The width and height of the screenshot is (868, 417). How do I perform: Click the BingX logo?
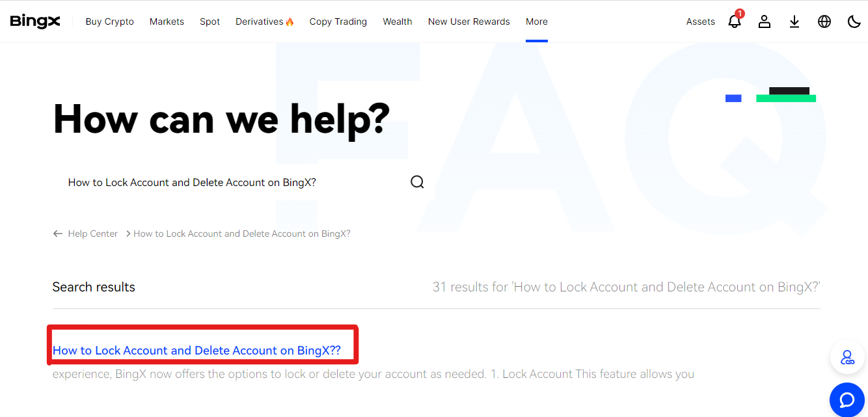pyautogui.click(x=35, y=21)
